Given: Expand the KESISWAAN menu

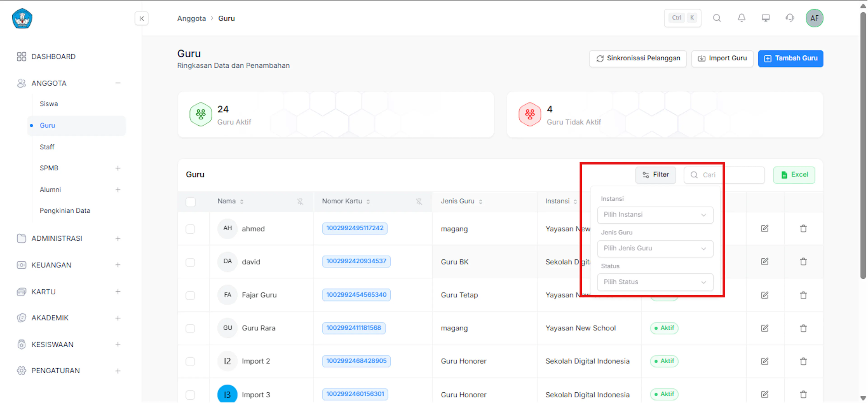Looking at the screenshot, I should point(118,344).
